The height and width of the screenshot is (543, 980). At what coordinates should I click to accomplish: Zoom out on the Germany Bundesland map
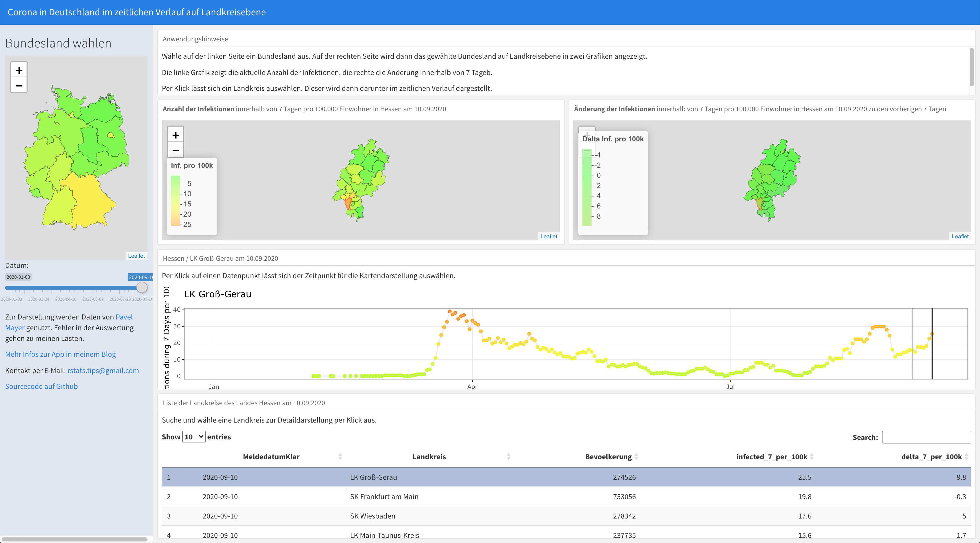(x=19, y=85)
